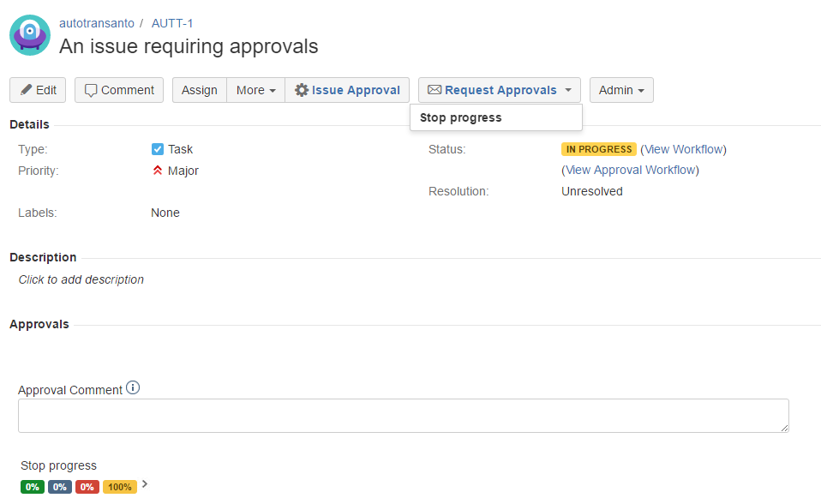Add a comment with Comment button
The height and width of the screenshot is (504, 821).
pos(119,90)
